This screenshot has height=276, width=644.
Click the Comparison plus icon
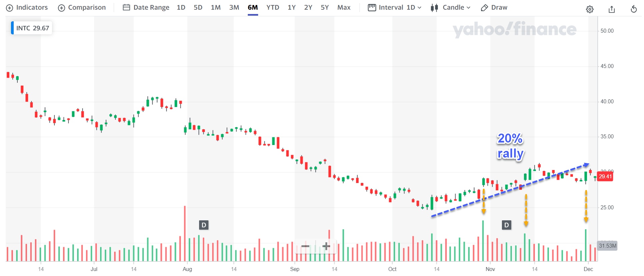(x=61, y=8)
